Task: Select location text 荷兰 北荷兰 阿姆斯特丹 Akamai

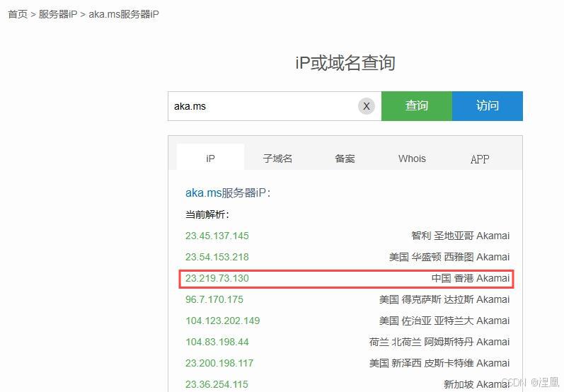Action: (x=439, y=342)
